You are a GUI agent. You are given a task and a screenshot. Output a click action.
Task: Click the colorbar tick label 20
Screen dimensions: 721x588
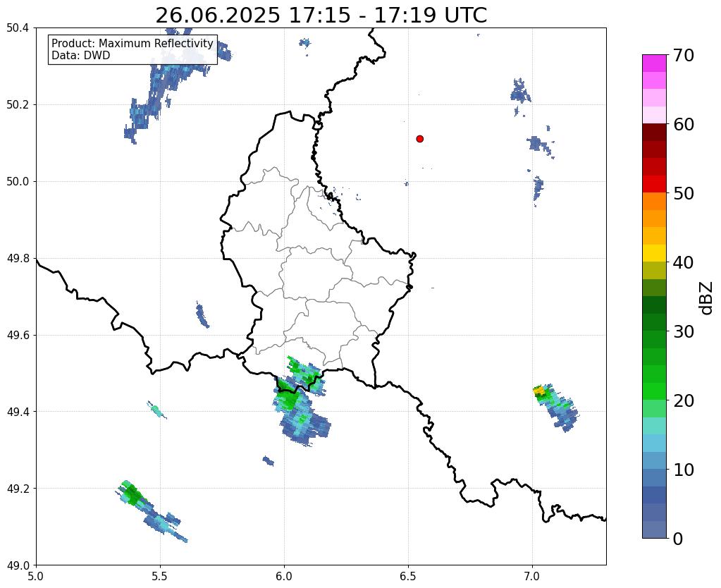pos(684,400)
